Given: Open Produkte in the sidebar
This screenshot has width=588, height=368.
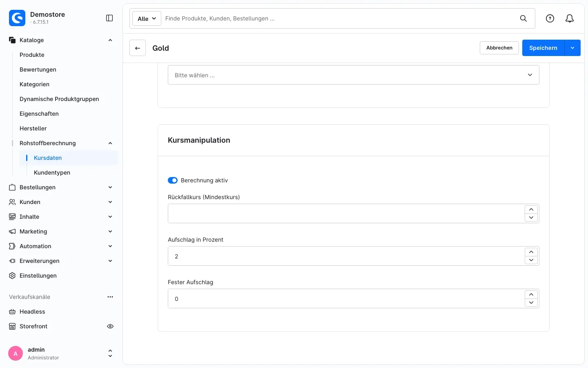Looking at the screenshot, I should (32, 55).
